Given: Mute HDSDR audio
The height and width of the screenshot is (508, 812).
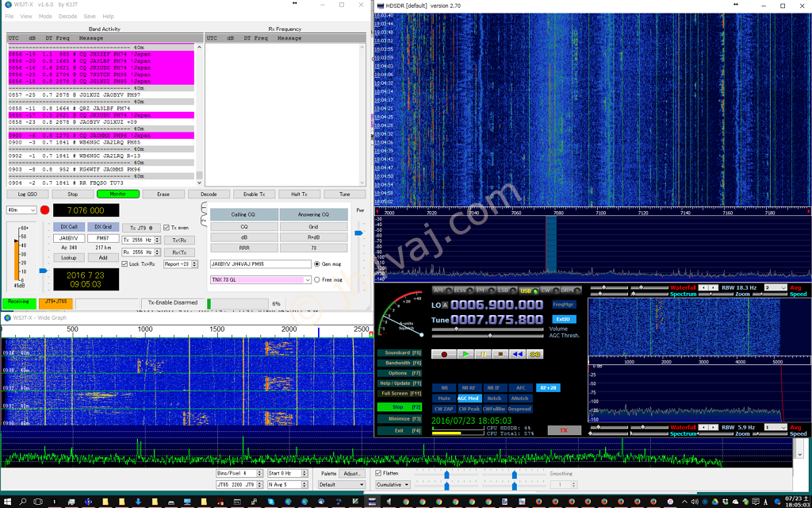Looking at the screenshot, I should 444,398.
